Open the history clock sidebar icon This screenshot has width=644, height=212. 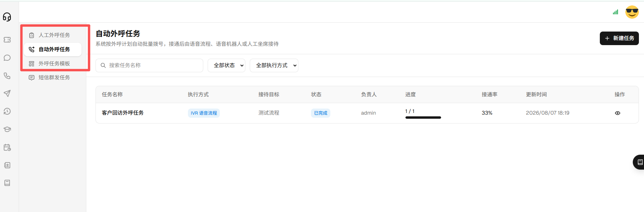click(x=7, y=111)
